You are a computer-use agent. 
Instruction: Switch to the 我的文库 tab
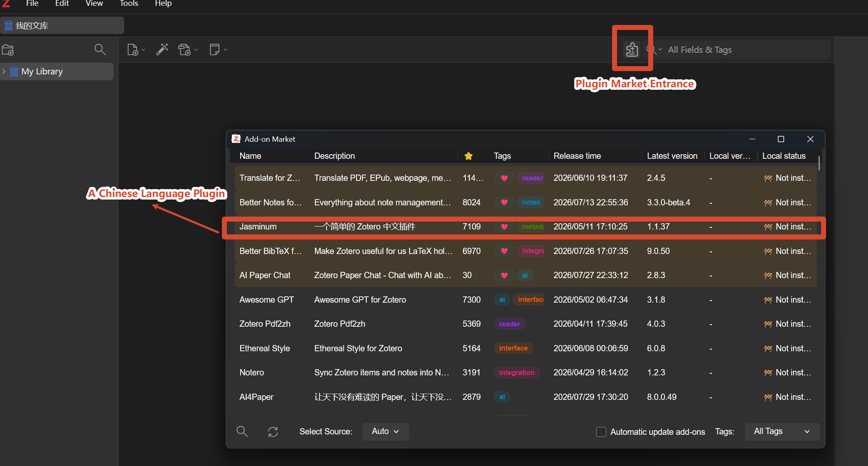click(x=62, y=26)
